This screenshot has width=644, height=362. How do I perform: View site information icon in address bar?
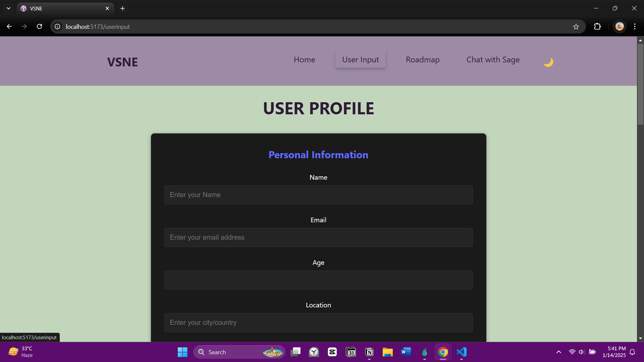point(58,26)
